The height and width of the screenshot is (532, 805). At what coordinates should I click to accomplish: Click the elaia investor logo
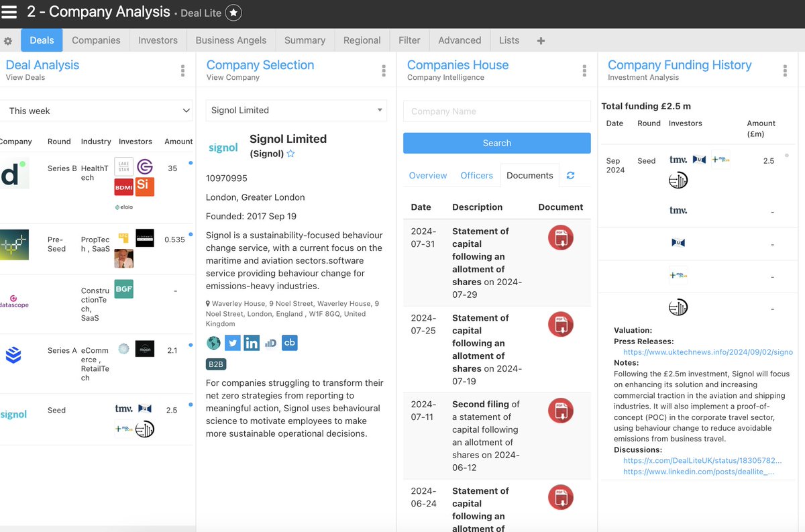point(124,207)
